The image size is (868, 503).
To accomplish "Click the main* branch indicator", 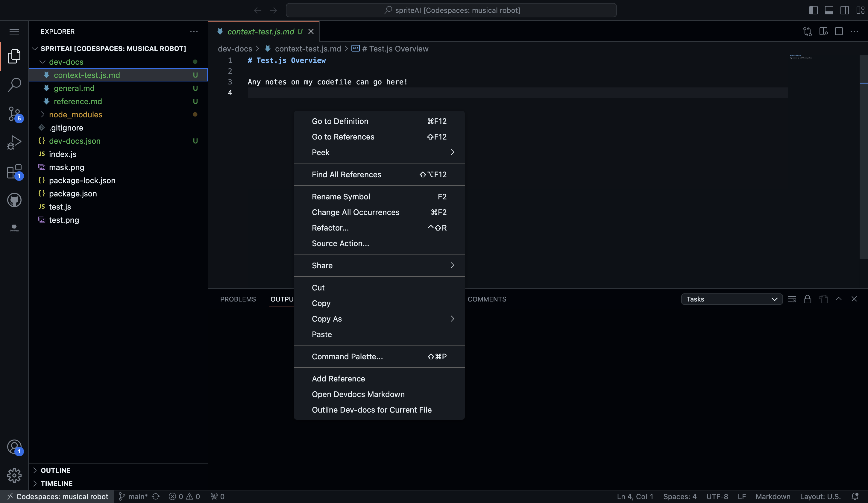I will click(137, 496).
